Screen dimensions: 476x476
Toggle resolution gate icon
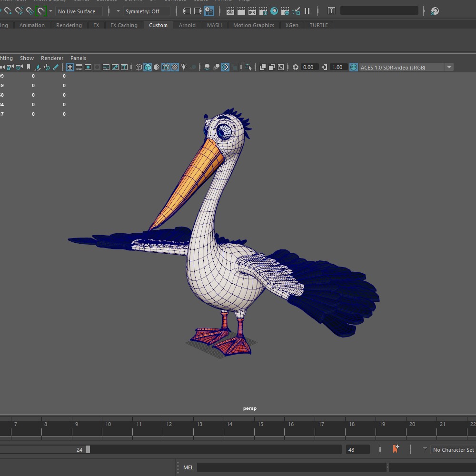[x=88, y=67]
